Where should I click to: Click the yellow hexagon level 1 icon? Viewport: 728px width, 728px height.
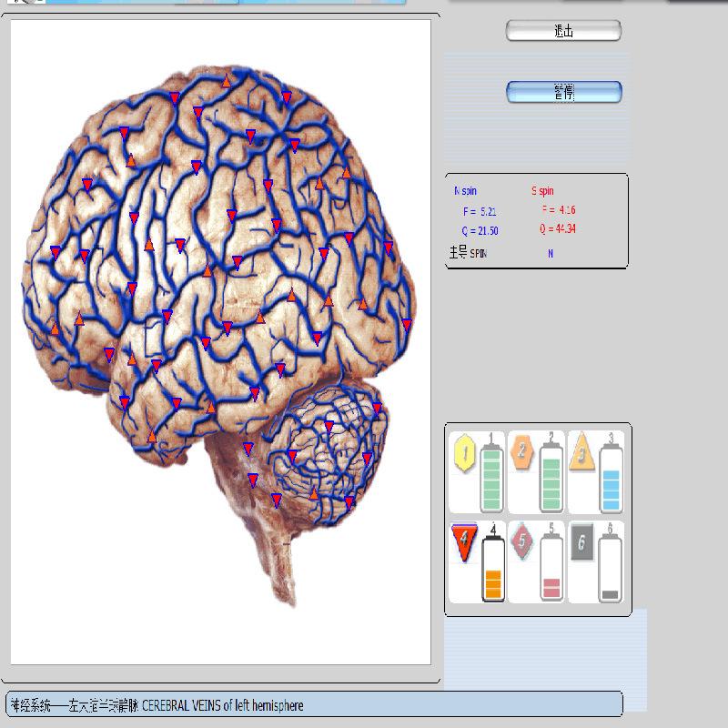point(466,450)
